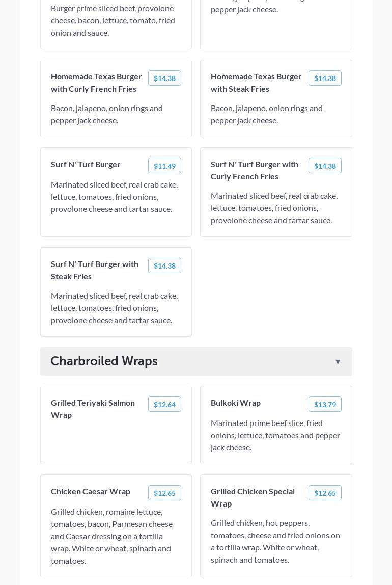
Task: Open the Surf N' Turf Burger item title
Action: click(x=86, y=164)
